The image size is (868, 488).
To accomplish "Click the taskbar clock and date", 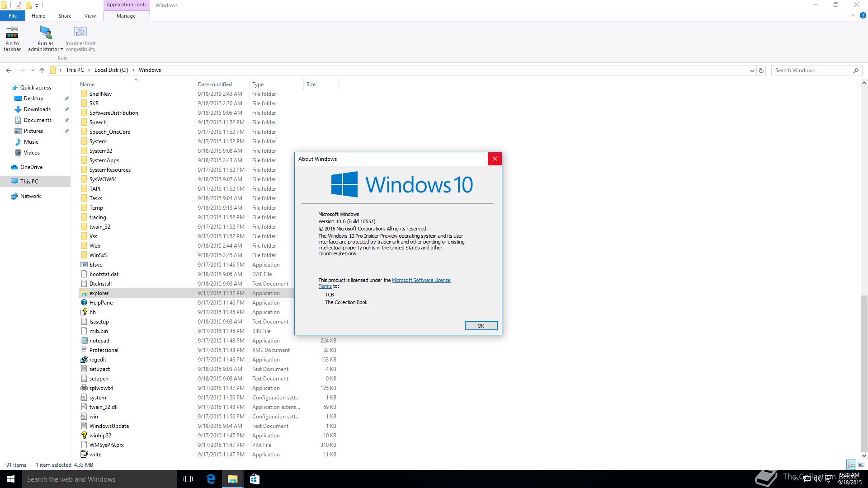I will [849, 479].
